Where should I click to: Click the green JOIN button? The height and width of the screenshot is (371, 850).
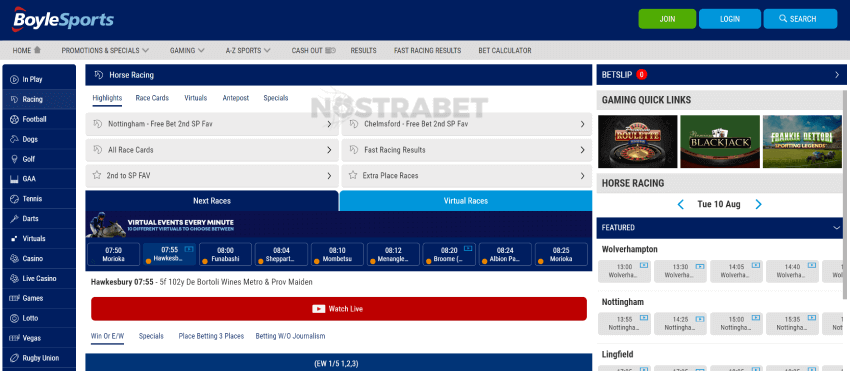coord(667,19)
